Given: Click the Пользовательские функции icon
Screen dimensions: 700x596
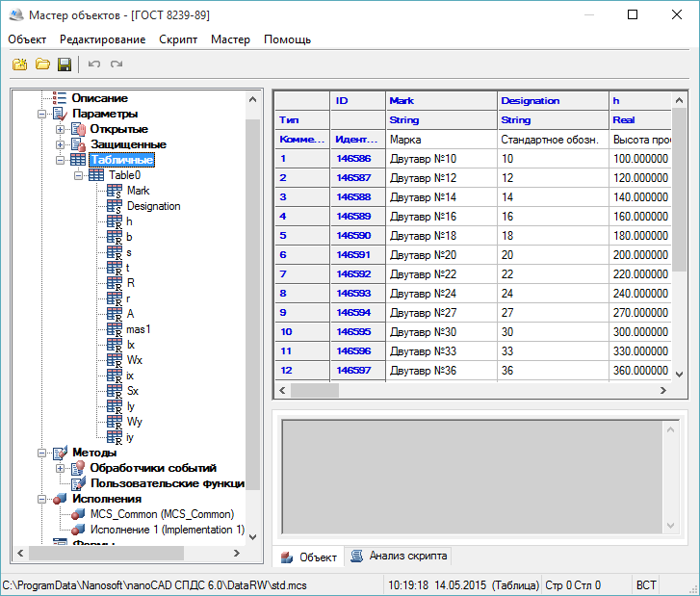Looking at the screenshot, I should pos(78,483).
